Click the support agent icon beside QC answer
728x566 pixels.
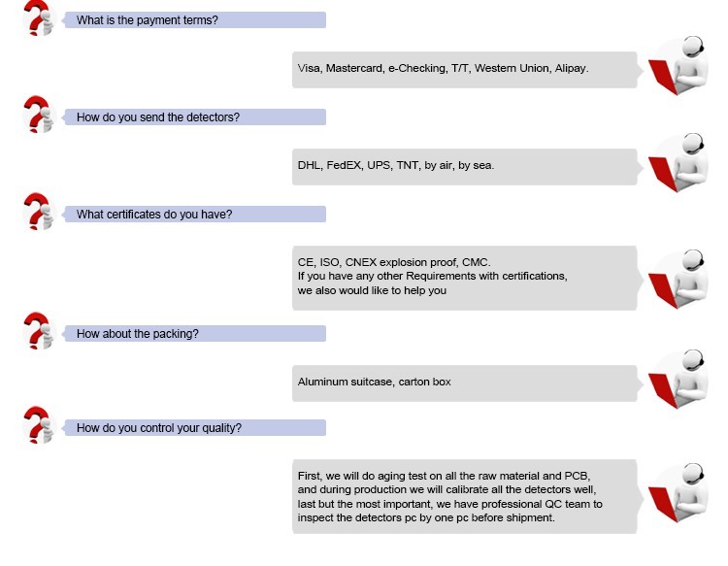678,492
